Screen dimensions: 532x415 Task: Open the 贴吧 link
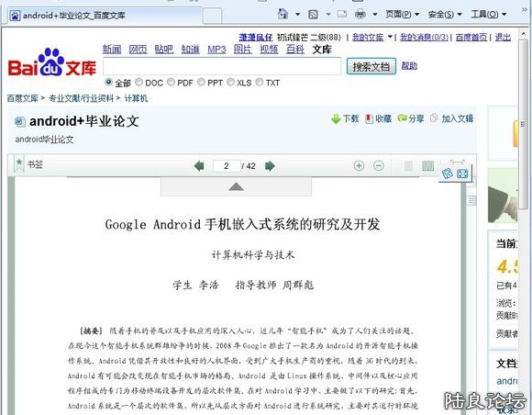164,50
